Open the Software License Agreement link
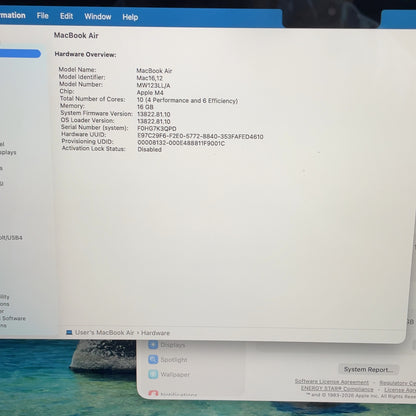This screenshot has width=416, height=416. click(x=332, y=382)
